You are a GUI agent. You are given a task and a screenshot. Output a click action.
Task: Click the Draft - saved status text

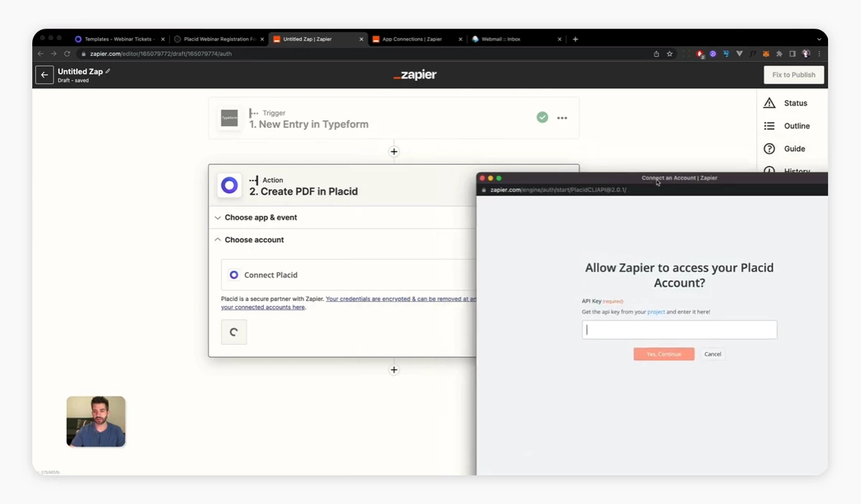(x=73, y=80)
